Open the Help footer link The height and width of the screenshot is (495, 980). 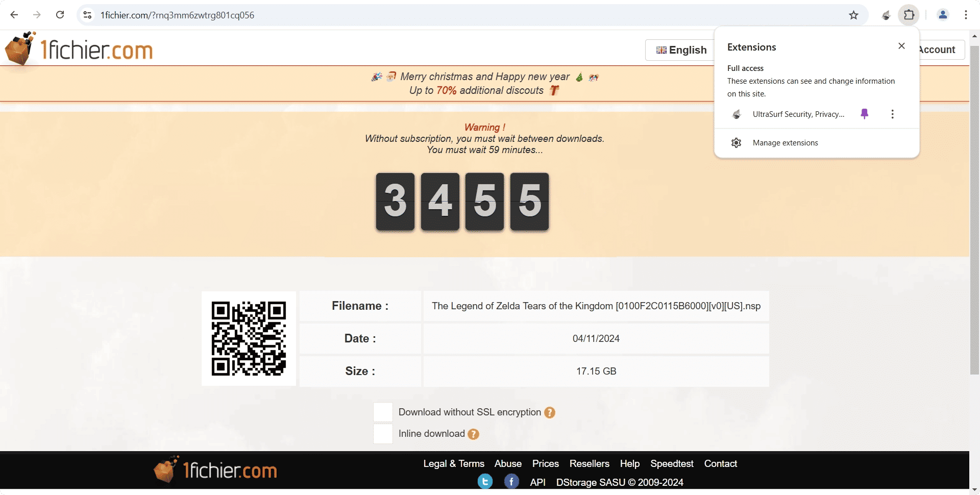pos(630,463)
